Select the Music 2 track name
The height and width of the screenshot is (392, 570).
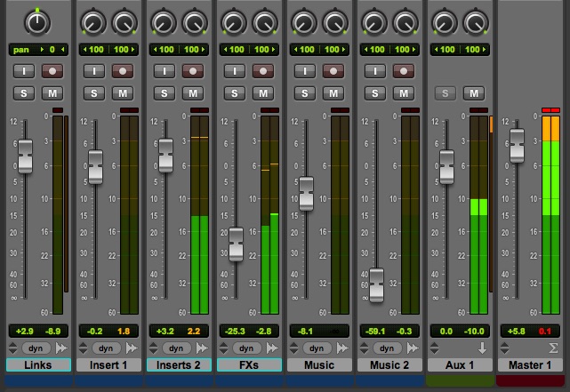[389, 364]
